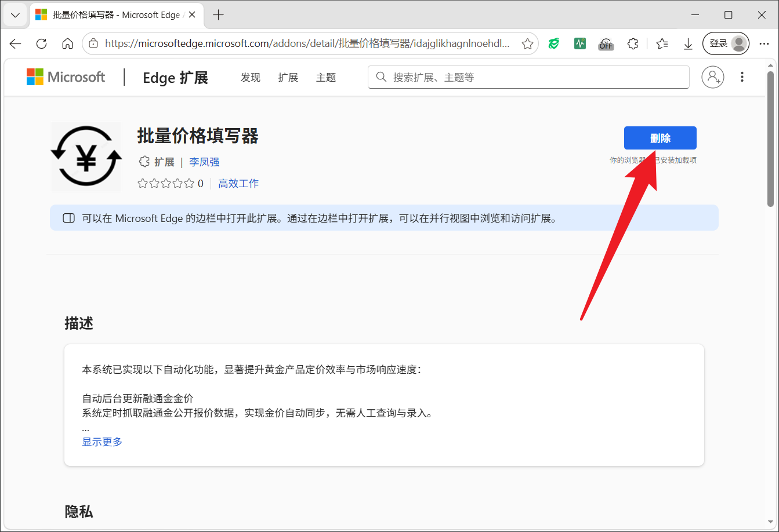Click the browser back arrow
779x532 pixels.
click(16, 44)
